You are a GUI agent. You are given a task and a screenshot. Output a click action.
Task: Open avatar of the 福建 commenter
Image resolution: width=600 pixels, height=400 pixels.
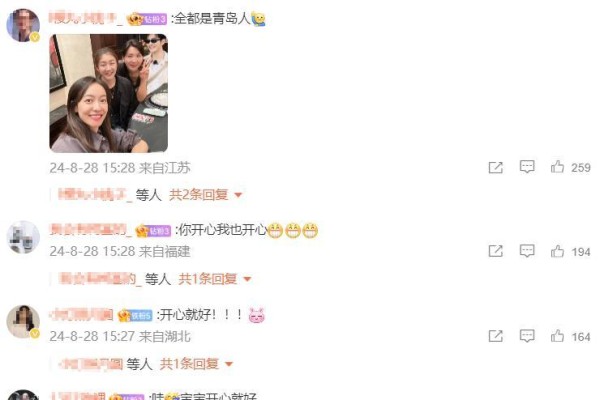pos(23,237)
